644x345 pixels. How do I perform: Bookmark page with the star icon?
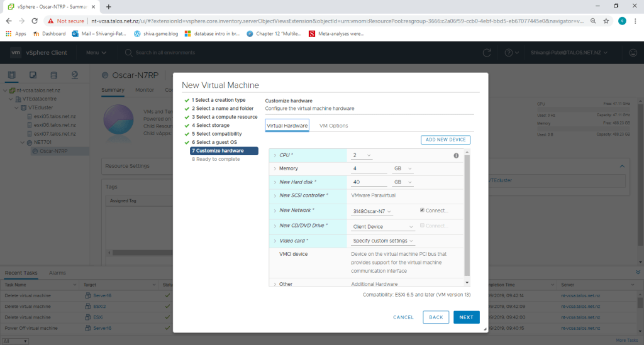[606, 21]
